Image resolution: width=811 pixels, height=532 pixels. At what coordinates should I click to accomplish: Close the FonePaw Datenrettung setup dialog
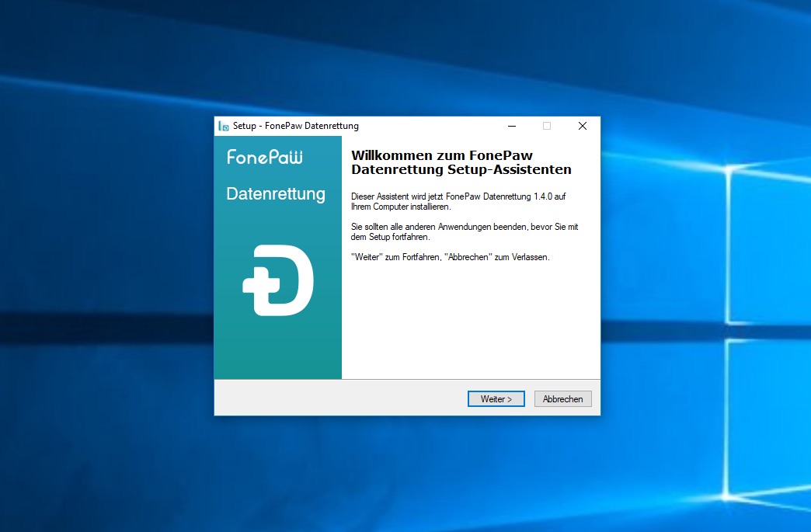pyautogui.click(x=583, y=126)
